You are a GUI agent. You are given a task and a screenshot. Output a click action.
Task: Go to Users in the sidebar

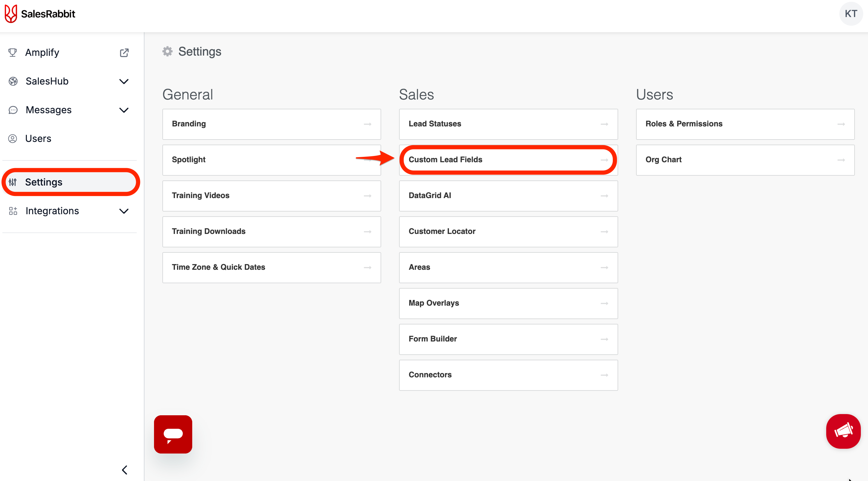pos(69,139)
